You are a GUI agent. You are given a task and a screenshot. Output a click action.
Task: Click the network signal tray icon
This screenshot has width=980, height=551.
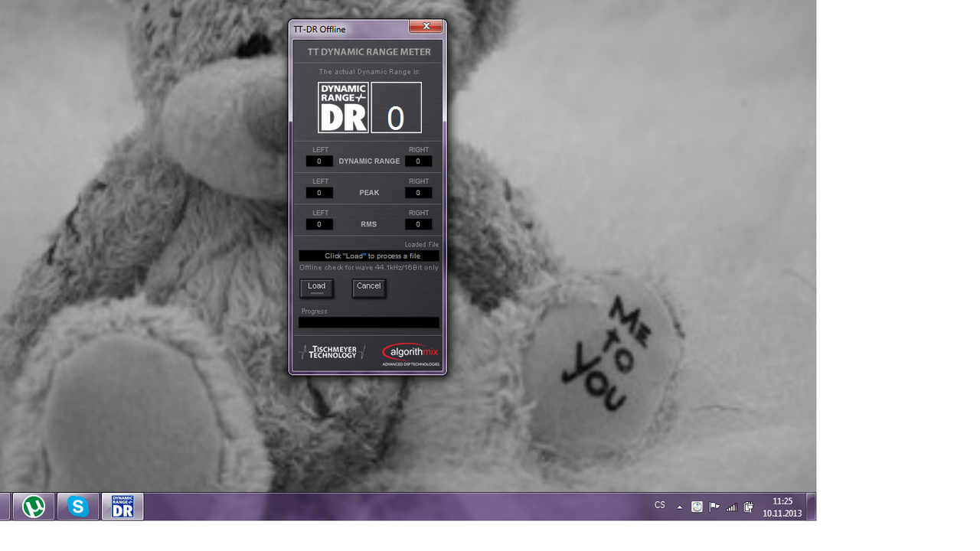731,507
